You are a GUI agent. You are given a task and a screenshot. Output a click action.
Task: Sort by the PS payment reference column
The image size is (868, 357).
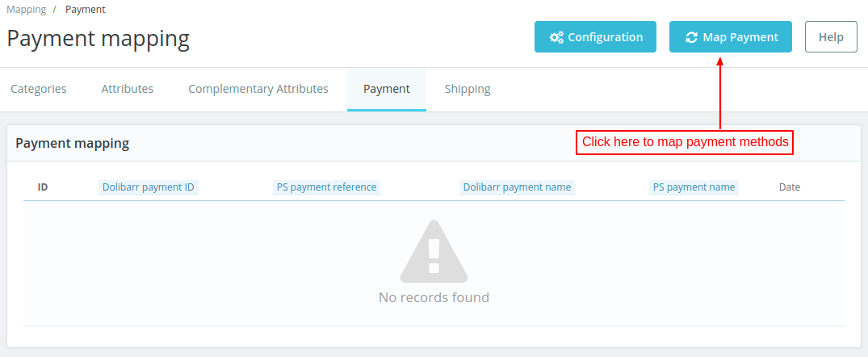[326, 187]
